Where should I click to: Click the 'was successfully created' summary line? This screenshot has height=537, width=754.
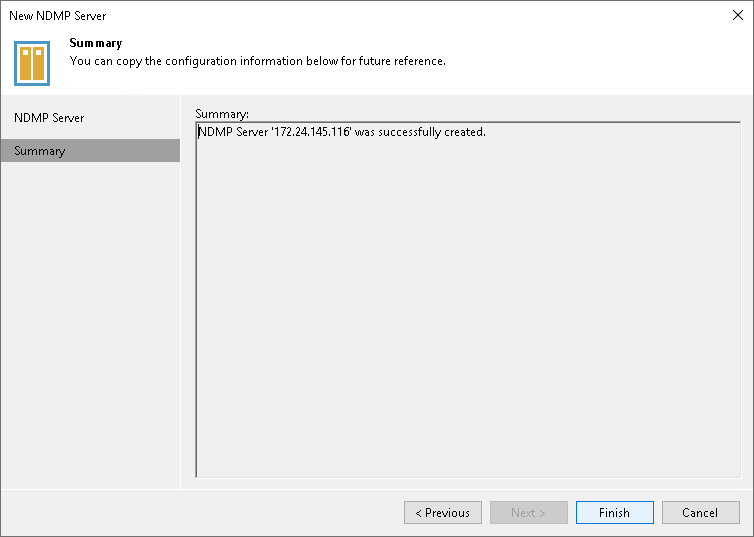point(342,132)
